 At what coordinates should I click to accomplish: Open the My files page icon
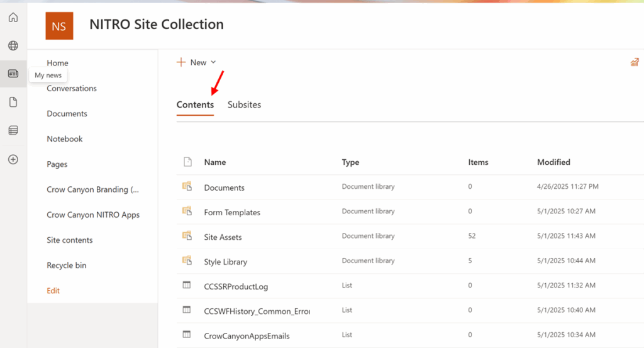click(13, 102)
